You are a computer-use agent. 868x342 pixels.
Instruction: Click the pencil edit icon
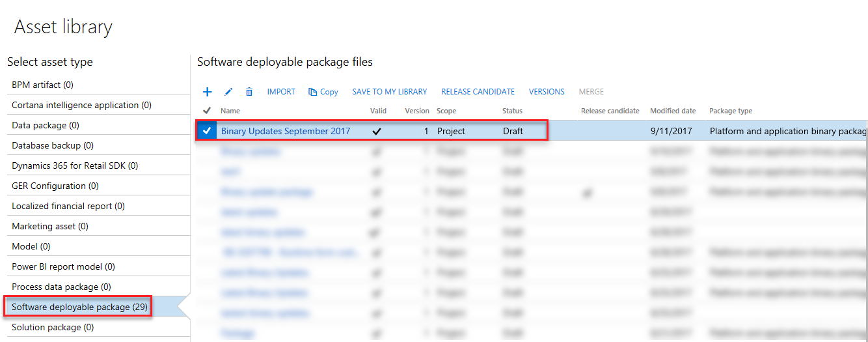pos(228,92)
